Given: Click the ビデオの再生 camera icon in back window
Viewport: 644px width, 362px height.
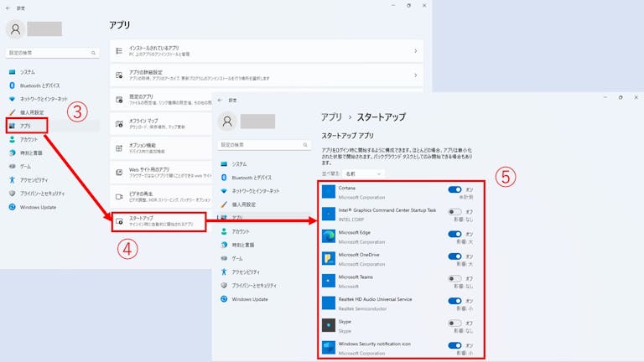Looking at the screenshot, I should coord(119,197).
